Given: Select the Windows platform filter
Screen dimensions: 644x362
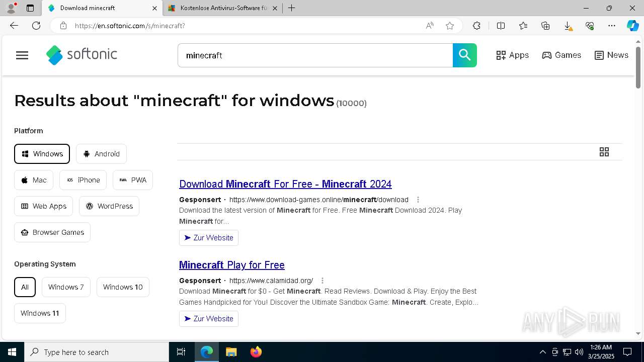Looking at the screenshot, I should [x=42, y=154].
